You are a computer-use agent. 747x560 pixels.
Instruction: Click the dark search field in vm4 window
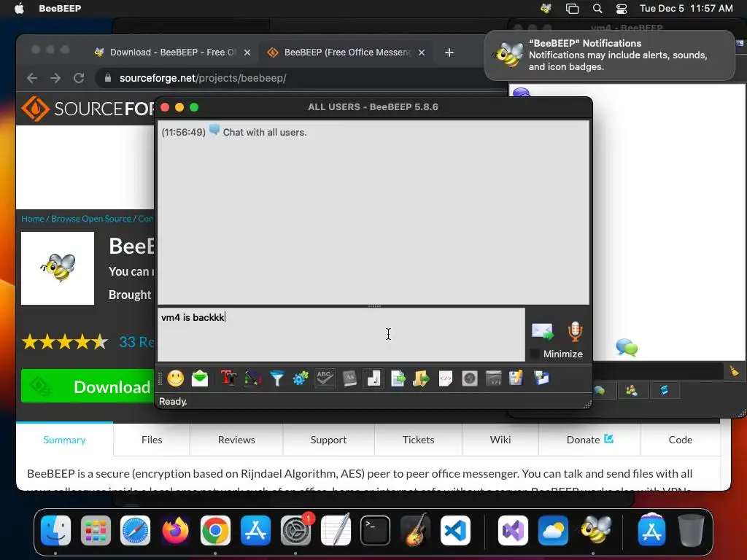click(657, 371)
